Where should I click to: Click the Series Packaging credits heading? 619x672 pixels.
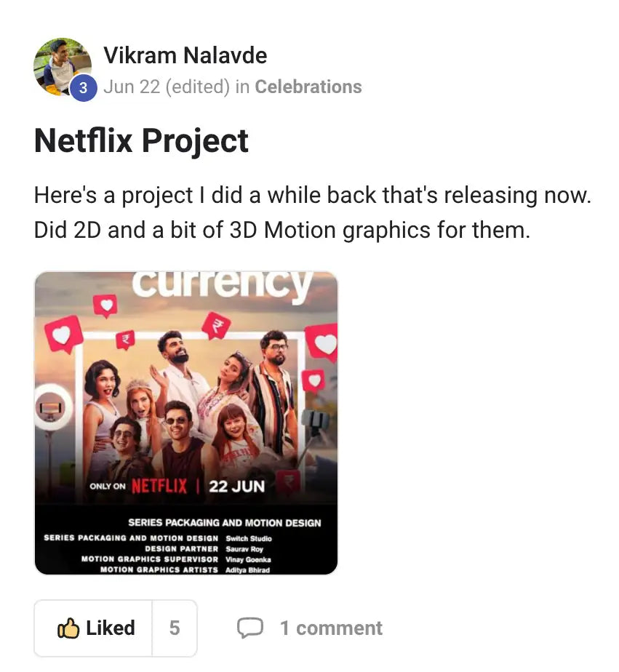[x=225, y=523]
